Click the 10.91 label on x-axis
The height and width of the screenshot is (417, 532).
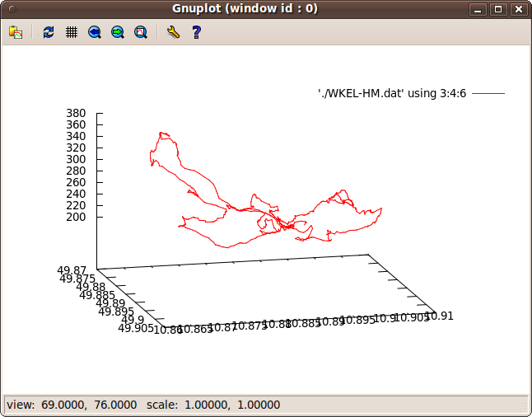coord(440,316)
